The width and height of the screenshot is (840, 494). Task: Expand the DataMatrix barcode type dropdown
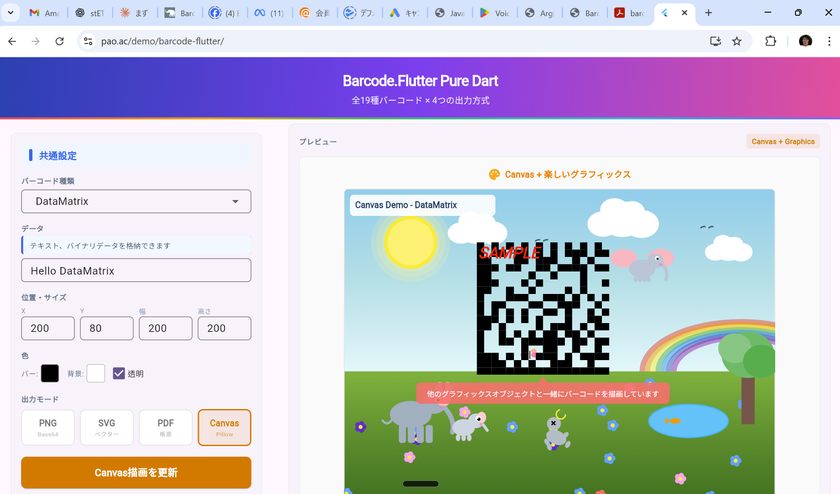136,201
